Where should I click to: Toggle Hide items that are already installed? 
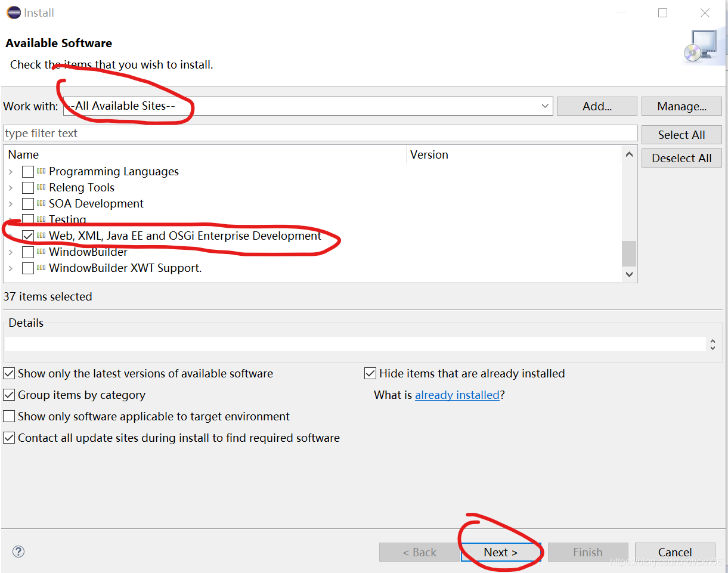370,373
